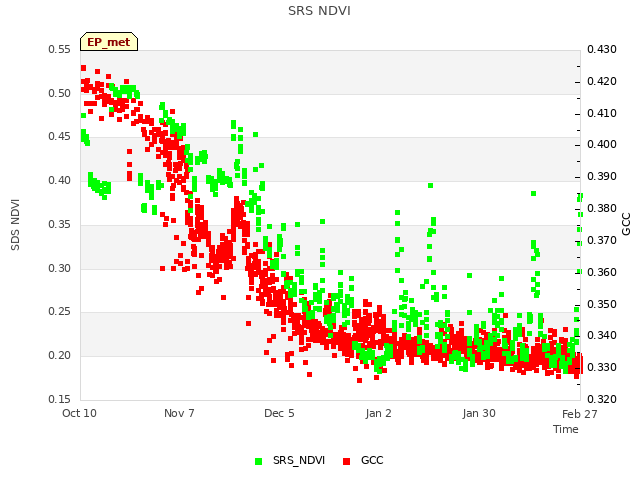Click the 0.400 right axis value
The height and width of the screenshot is (480, 640).
pyautogui.click(x=602, y=144)
